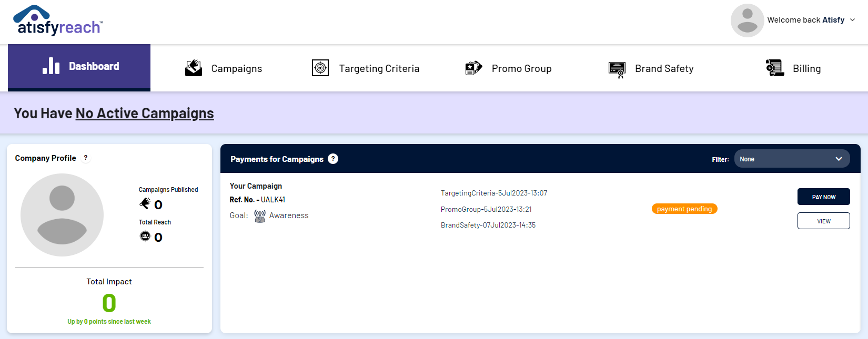
Task: Click the Targeting Criteria target icon
Action: (320, 68)
